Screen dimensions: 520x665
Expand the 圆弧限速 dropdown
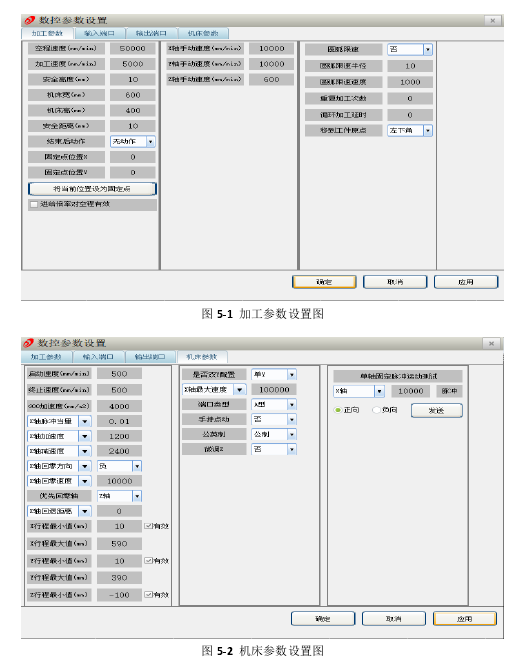tap(410, 50)
